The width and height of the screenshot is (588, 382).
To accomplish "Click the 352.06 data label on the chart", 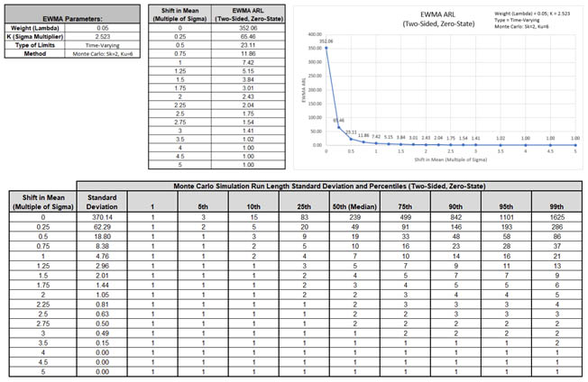I will [x=326, y=41].
